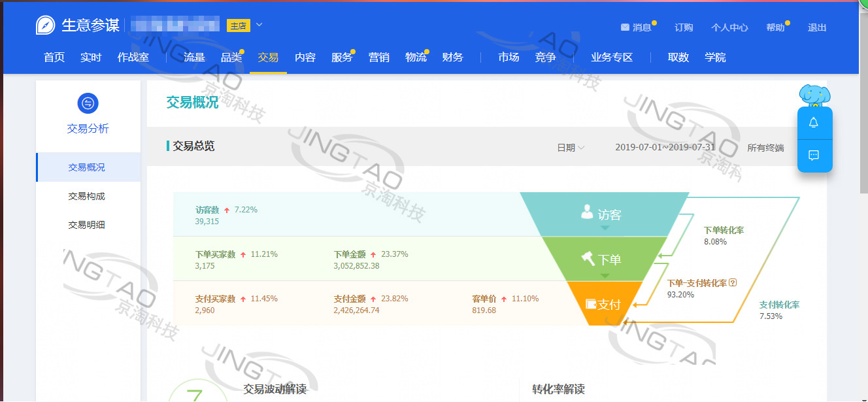Image resolution: width=868 pixels, height=402 pixels.
Task: Click the wallet icon on 支付 funnel
Action: [x=591, y=304]
